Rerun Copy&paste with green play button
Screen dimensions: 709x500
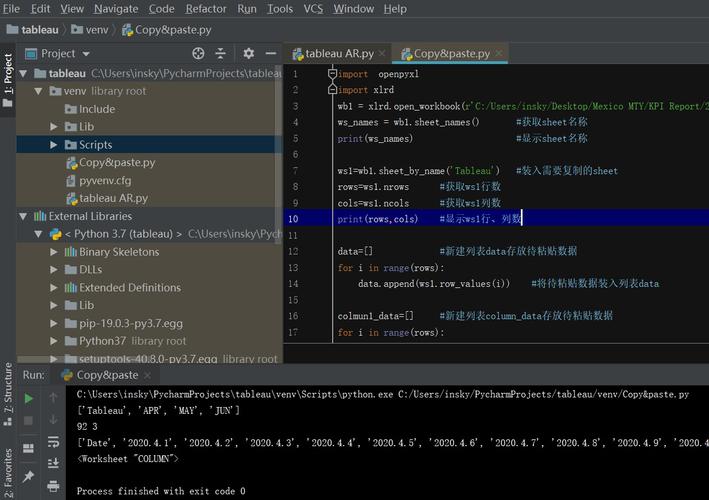[x=28, y=398]
